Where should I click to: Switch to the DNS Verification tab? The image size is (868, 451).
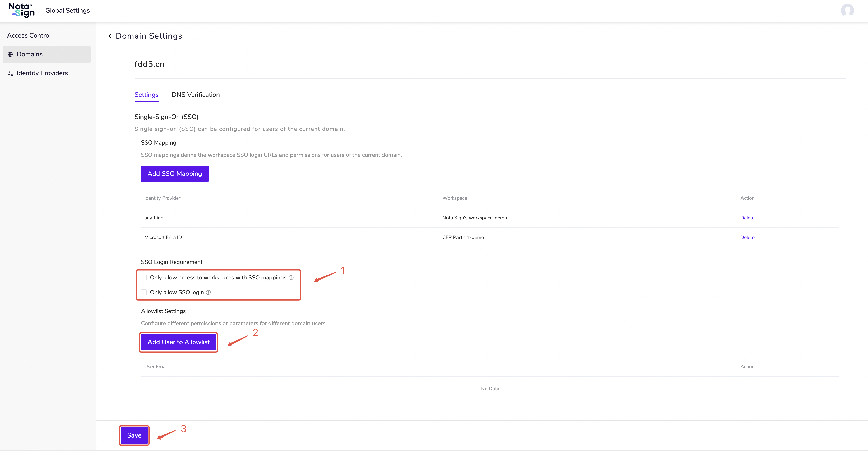195,95
